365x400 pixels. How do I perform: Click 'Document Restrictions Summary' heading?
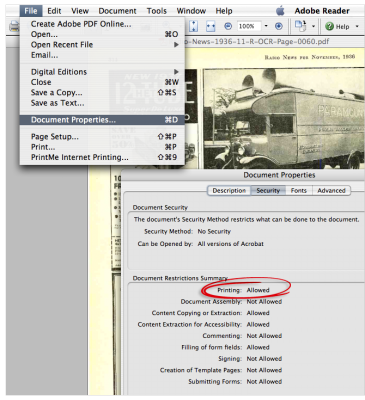[180, 278]
